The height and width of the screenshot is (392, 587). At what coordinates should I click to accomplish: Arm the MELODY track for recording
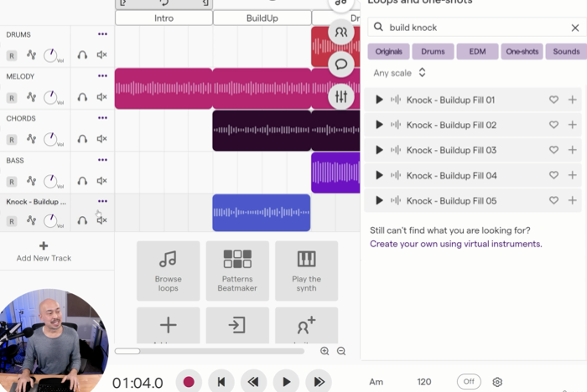[12, 98]
